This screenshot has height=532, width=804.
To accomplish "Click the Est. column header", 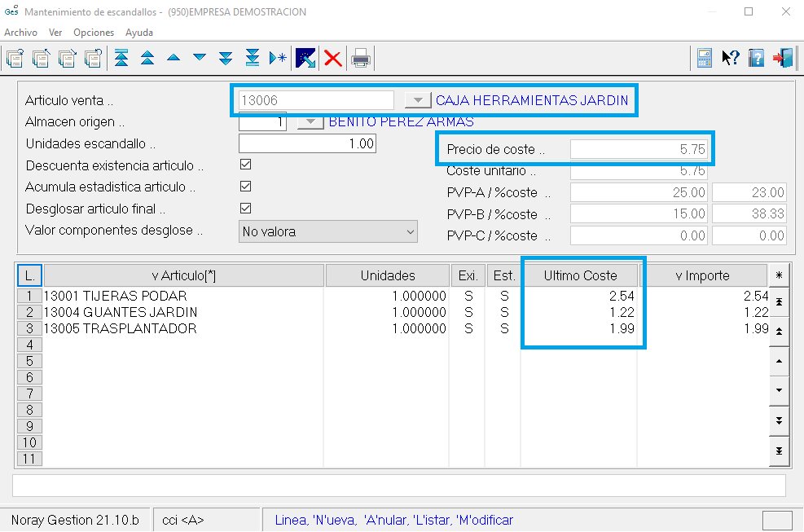I will point(503,275).
